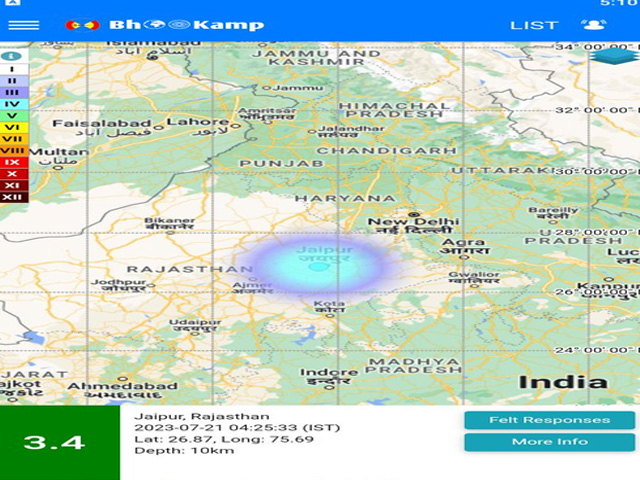Tap the Amritsar city label
640x480 pixels.
tap(267, 113)
